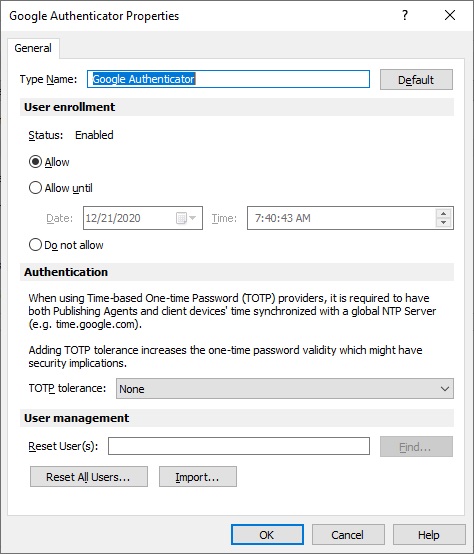Click the Type Name label

point(48,79)
